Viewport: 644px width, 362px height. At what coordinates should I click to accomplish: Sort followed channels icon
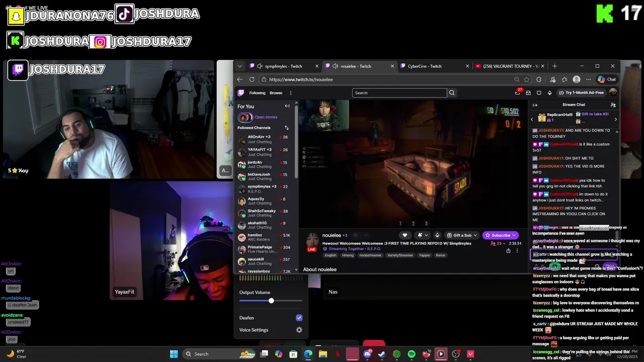point(286,128)
